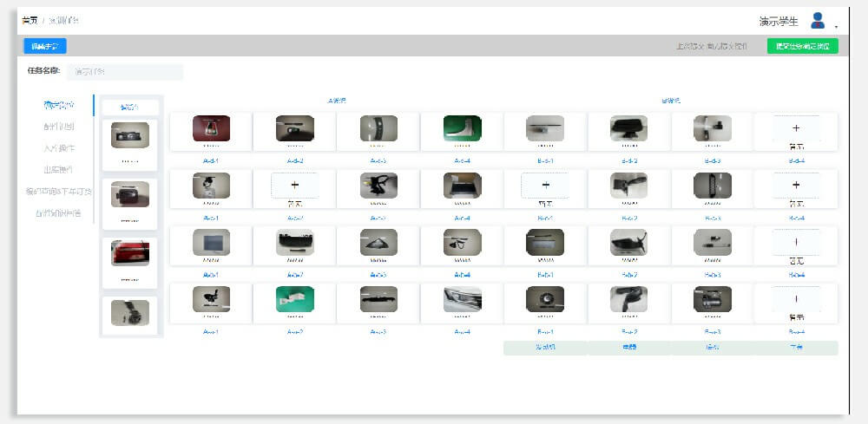Select the part image with green background in top row
This screenshot has height=424, width=868.
coord(462,128)
